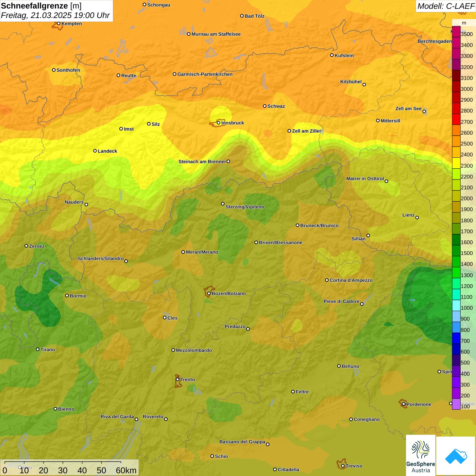Click the 2700 red legend swatch

click(456, 119)
